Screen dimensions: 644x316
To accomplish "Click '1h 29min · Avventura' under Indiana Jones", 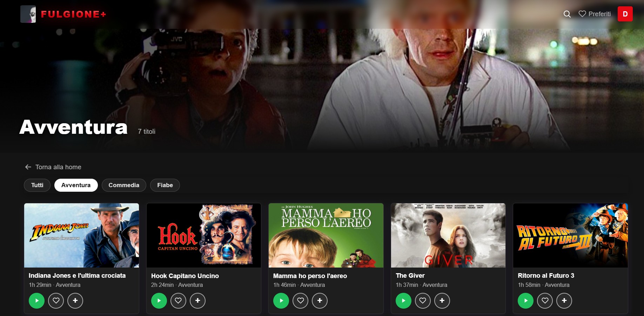I will 55,285.
